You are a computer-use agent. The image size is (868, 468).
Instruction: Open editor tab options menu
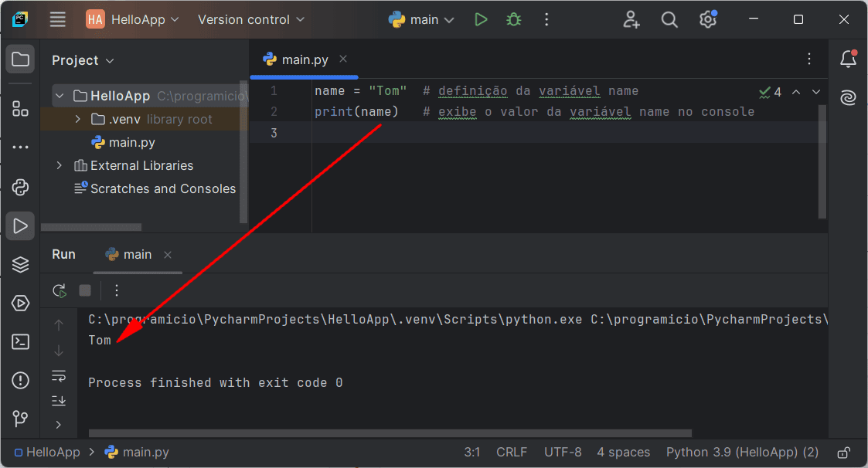click(x=809, y=59)
